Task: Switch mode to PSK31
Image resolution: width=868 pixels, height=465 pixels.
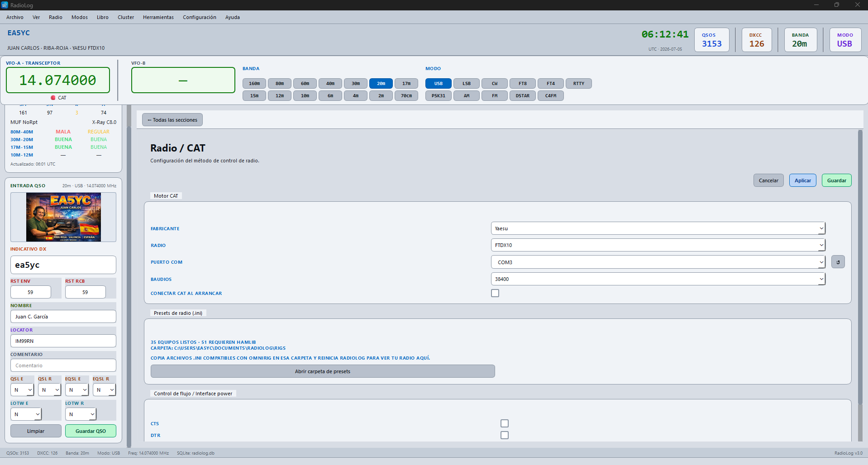Action: pyautogui.click(x=439, y=96)
